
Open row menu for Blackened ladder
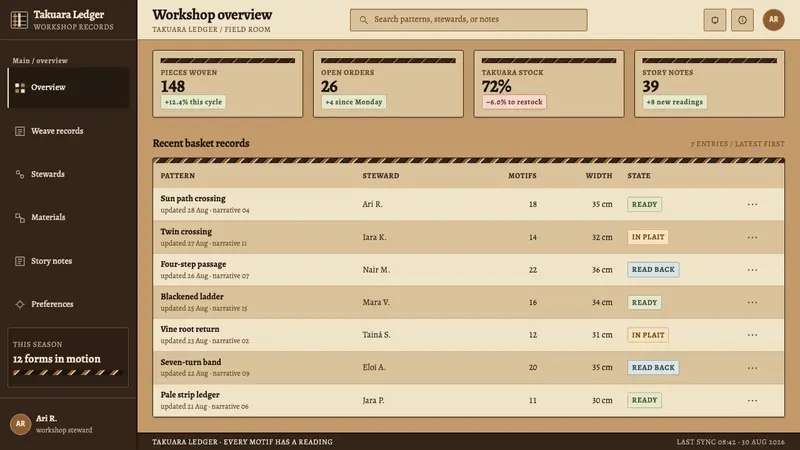[x=753, y=303]
